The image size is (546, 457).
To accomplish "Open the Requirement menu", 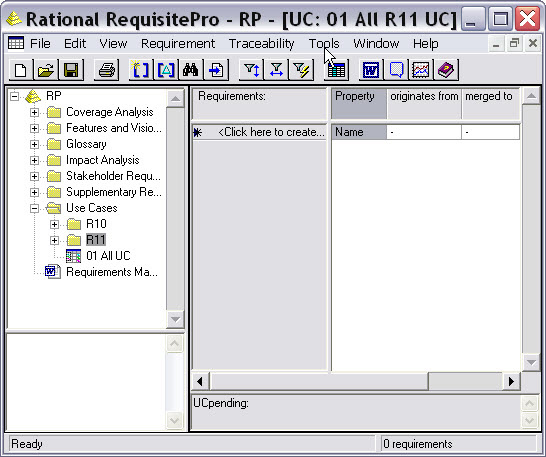I will coord(178,44).
